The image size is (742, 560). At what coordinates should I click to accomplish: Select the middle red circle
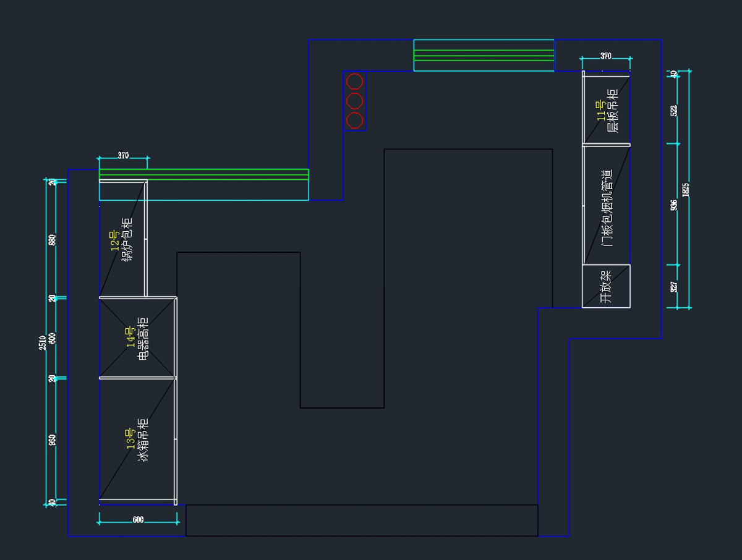point(354,101)
